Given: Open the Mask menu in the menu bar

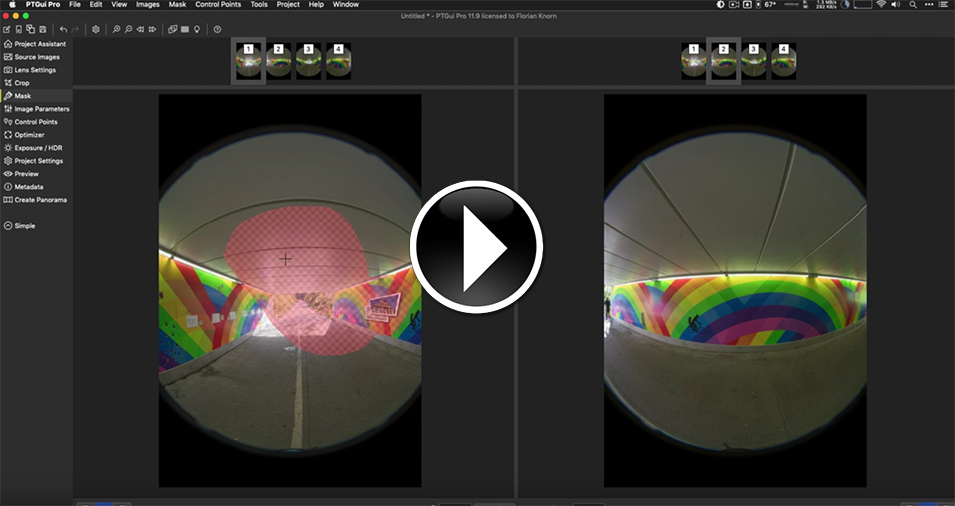Looking at the screenshot, I should [177, 4].
